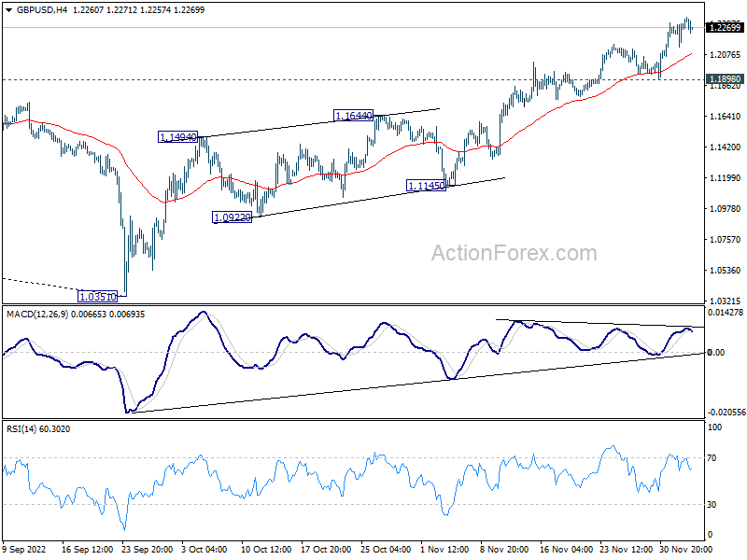This screenshot has width=747, height=560.
Task: Click the 1 Nov 12:00 time label
Action: tap(444, 550)
